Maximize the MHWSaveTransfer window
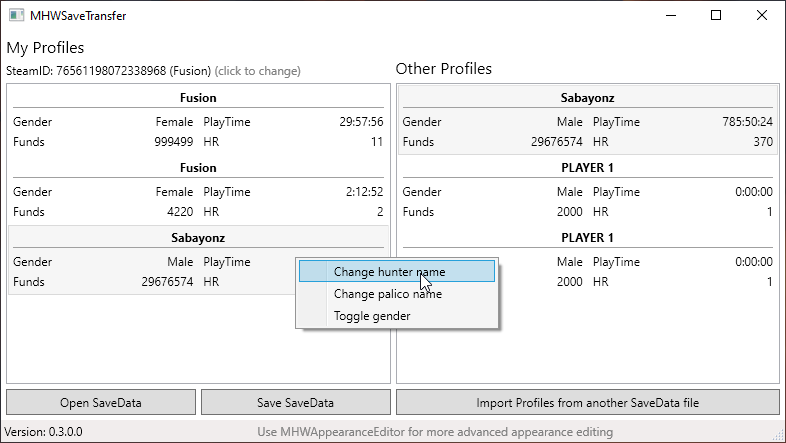Viewport: 786px width, 443px height. tap(716, 16)
